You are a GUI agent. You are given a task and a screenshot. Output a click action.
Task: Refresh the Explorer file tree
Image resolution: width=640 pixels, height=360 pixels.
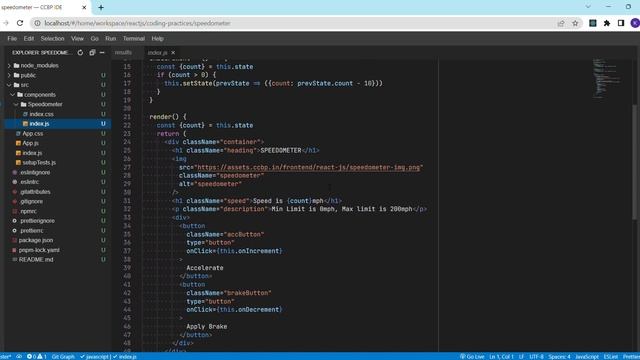(80, 53)
